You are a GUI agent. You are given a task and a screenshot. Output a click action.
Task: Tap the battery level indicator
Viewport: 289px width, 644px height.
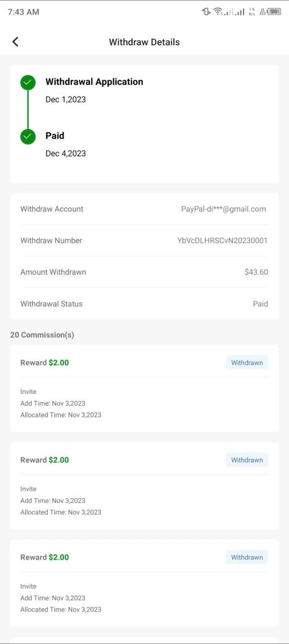click(x=274, y=12)
